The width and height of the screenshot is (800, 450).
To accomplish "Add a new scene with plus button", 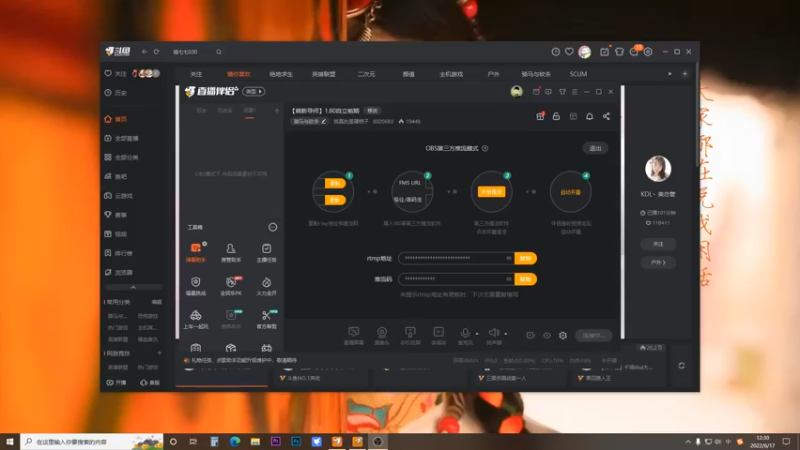I will [277, 110].
